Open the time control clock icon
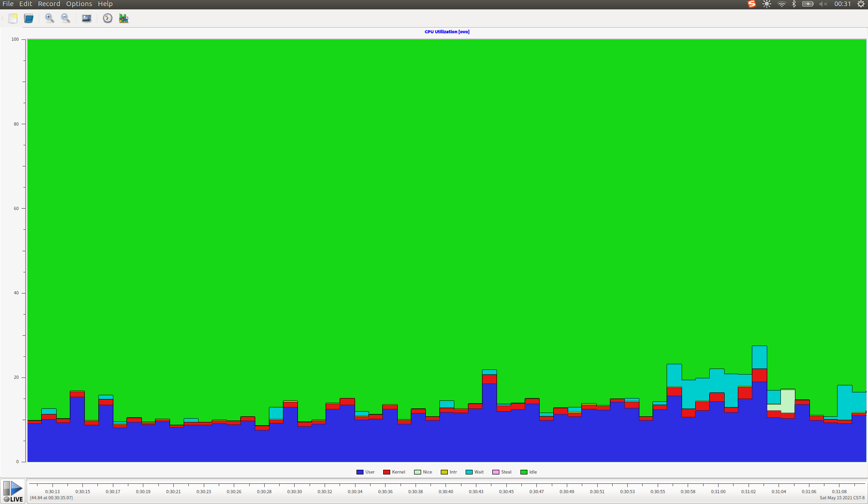The image size is (868, 504). pyautogui.click(x=108, y=18)
